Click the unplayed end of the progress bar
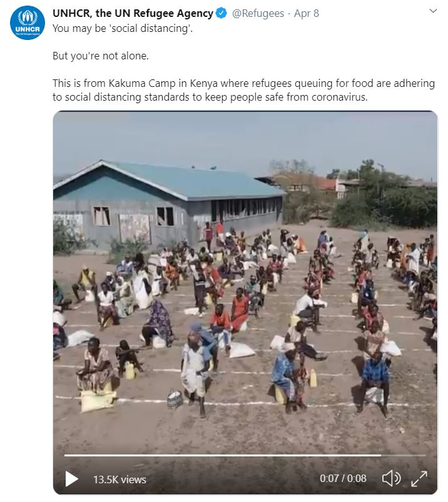Image resolution: width=448 pixels, height=502 pixels. [404, 455]
